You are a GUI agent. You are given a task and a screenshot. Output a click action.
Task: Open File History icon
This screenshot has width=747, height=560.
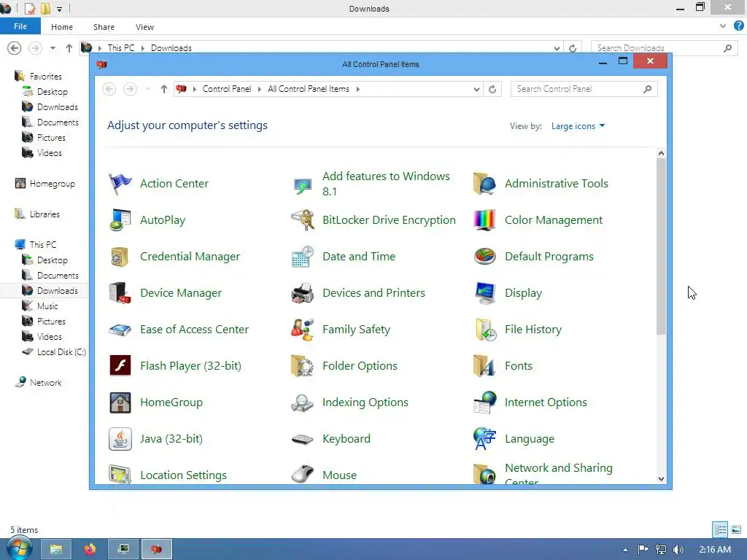[485, 330]
